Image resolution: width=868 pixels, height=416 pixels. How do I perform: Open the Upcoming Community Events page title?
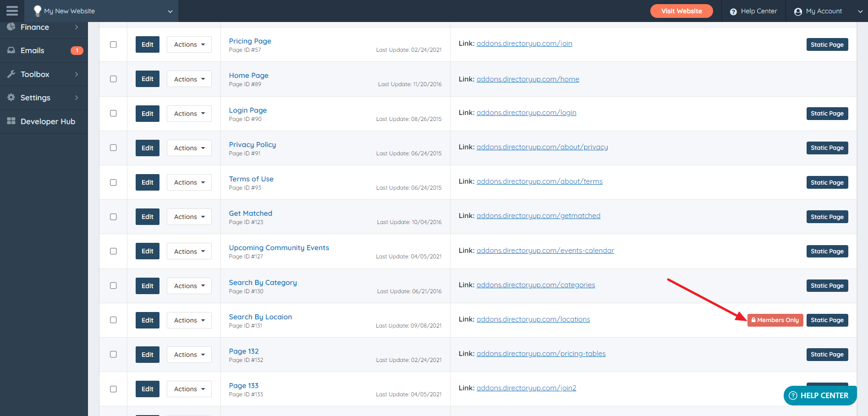point(279,248)
